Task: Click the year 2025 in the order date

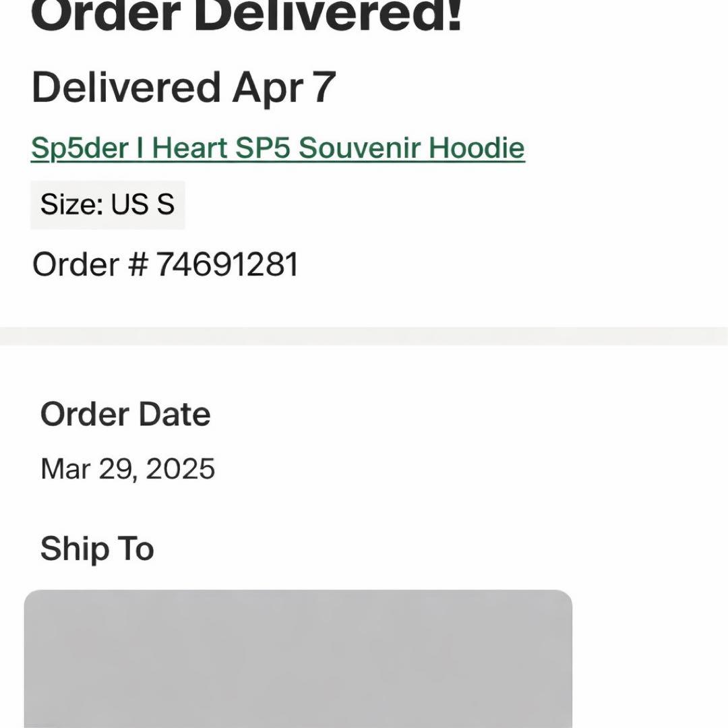Action: (x=181, y=468)
